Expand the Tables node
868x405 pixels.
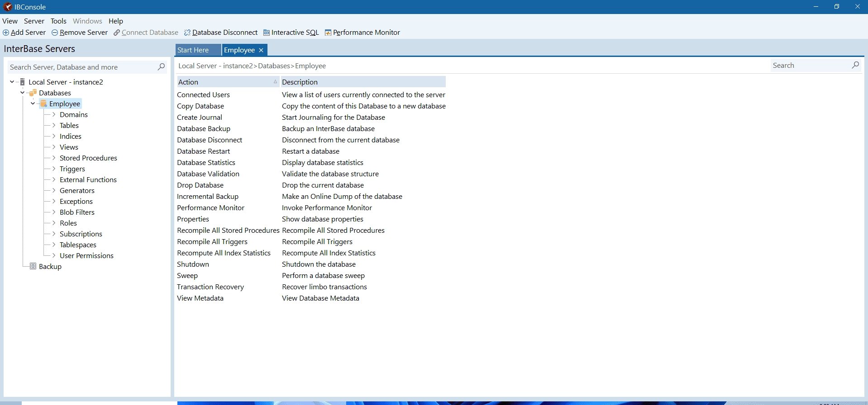(x=54, y=125)
